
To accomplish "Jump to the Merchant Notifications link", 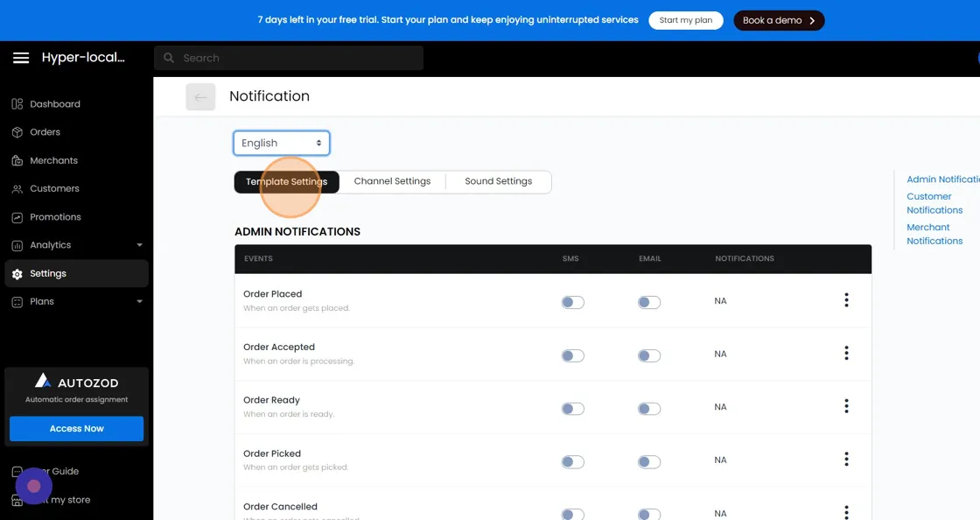I will click(x=934, y=234).
